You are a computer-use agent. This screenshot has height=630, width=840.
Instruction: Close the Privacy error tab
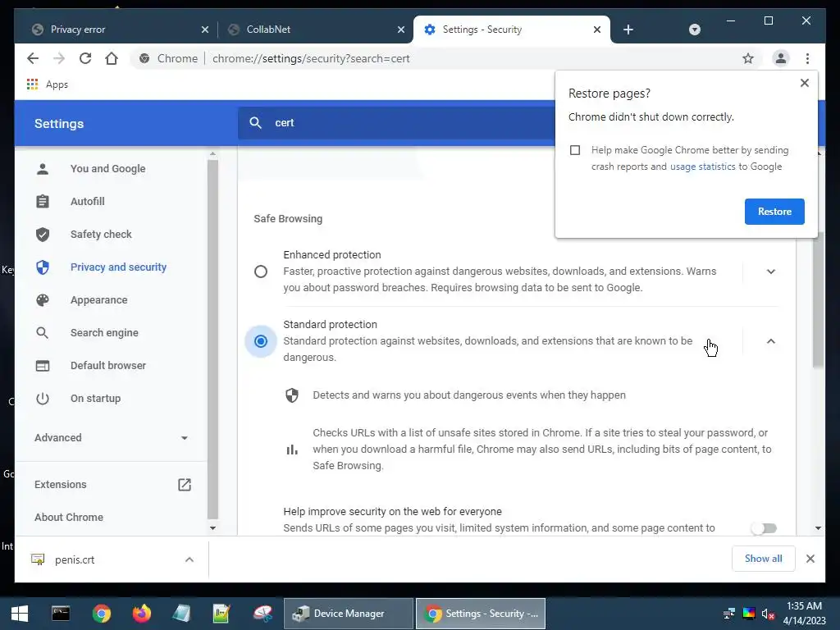click(x=204, y=30)
